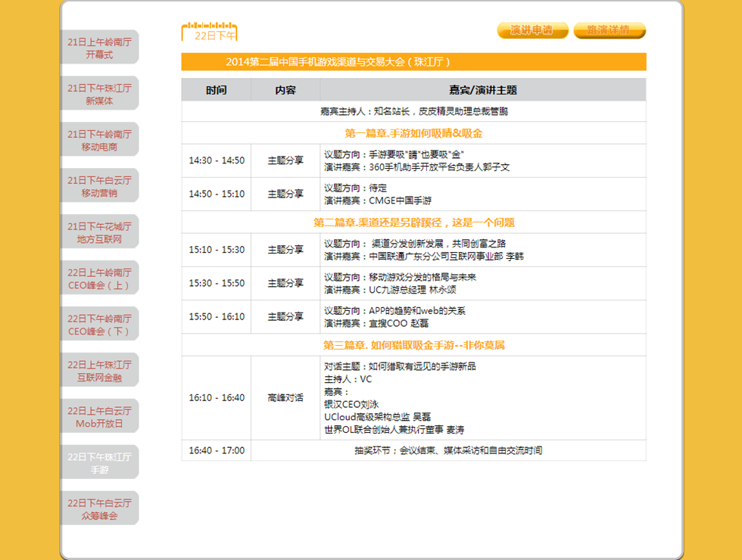The height and width of the screenshot is (560, 742).
Task: Click the 高峰对话 content cell
Action: point(285,398)
